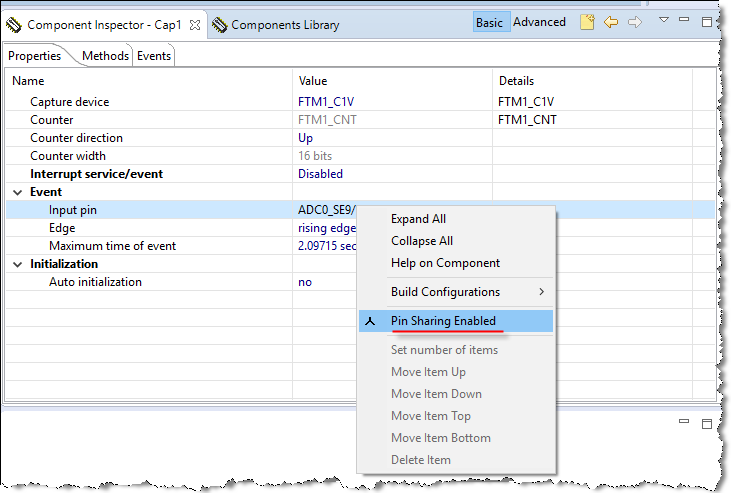Click the grey forward arrow icon
The height and width of the screenshot is (493, 731).
634,22
